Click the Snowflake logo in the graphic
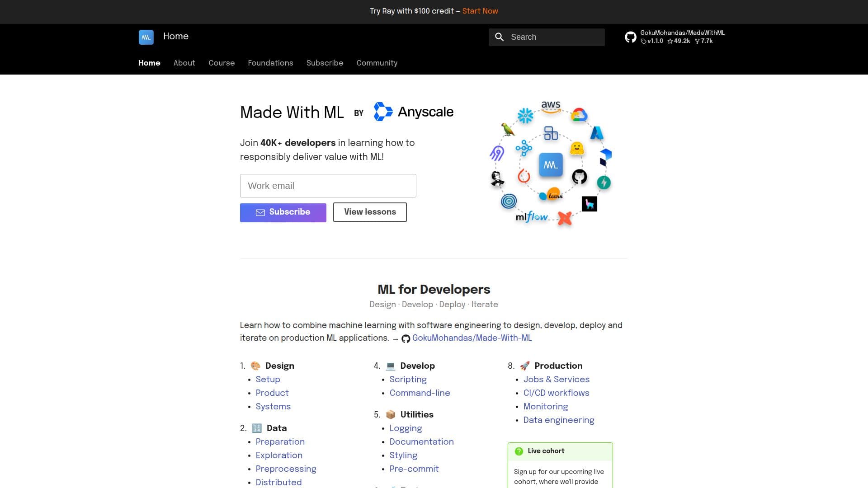 click(525, 116)
